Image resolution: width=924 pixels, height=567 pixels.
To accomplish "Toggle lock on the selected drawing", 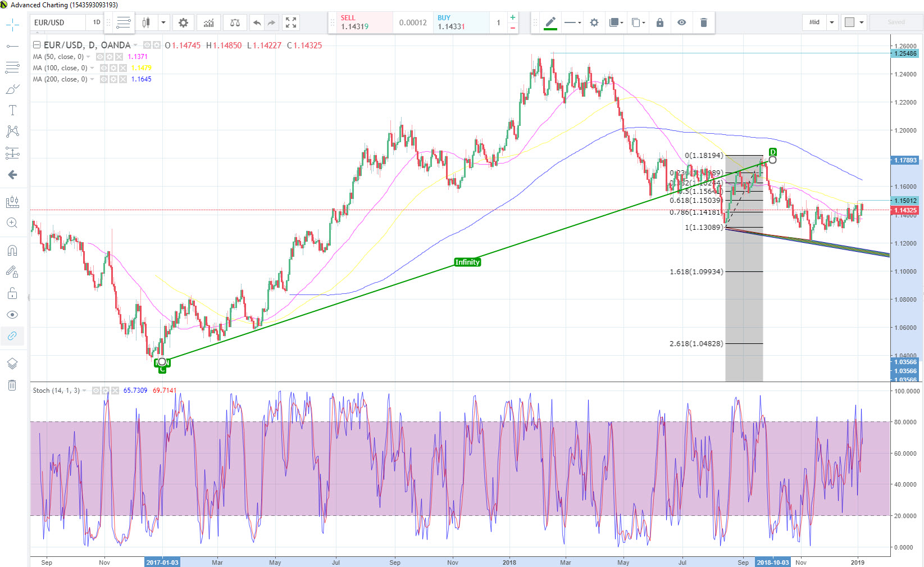I will coord(659,22).
